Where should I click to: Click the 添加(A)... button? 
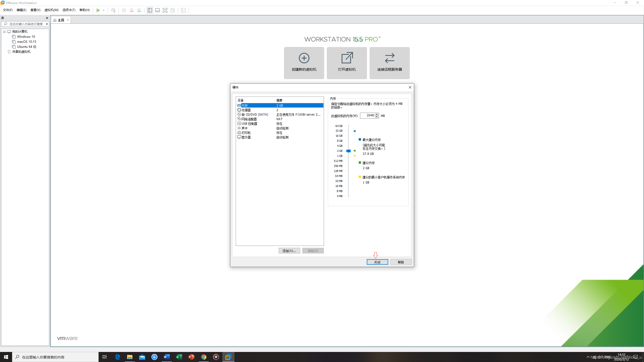click(x=289, y=251)
